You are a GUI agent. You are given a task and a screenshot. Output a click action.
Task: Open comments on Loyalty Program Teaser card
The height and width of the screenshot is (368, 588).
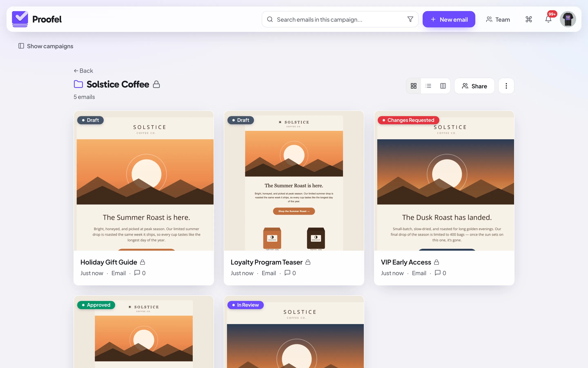(290, 273)
